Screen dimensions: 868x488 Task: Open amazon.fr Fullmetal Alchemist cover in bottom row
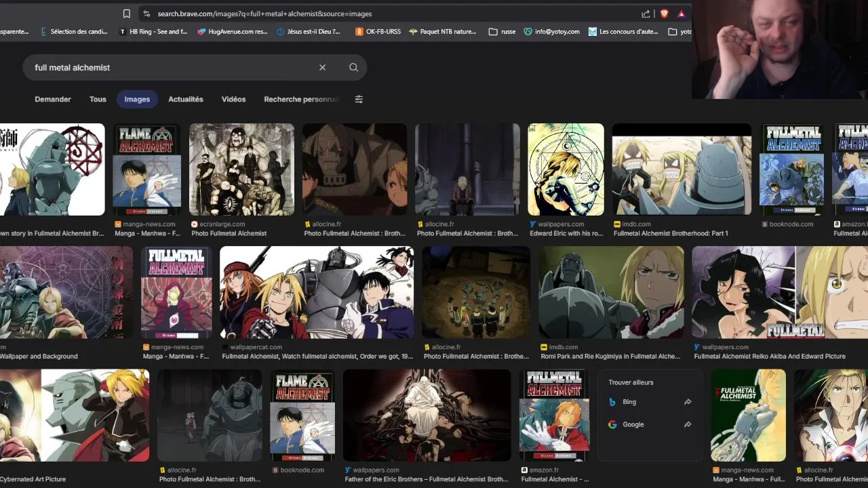tap(553, 415)
